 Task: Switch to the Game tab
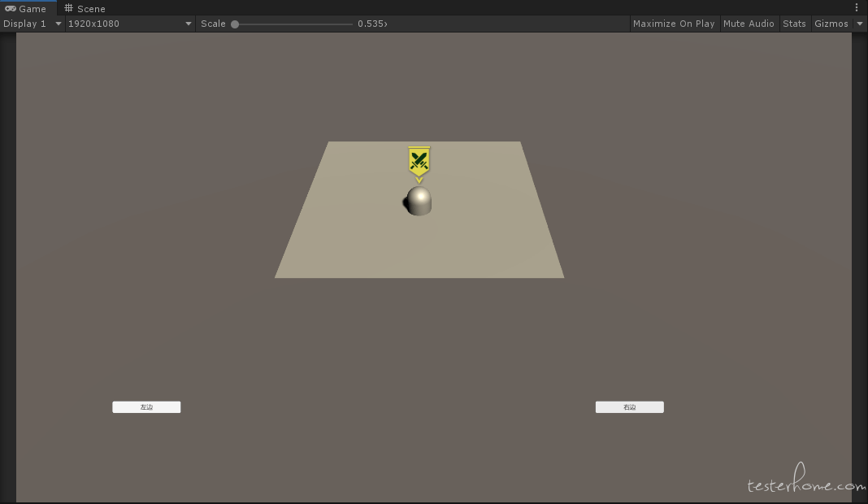[27, 8]
